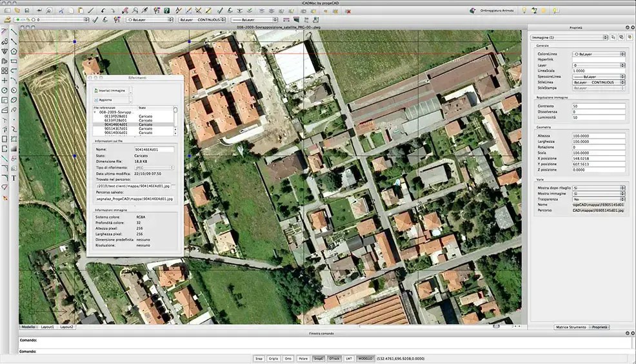Toggle the Griglia grid display
The height and width of the screenshot is (364, 636).
pos(273,359)
